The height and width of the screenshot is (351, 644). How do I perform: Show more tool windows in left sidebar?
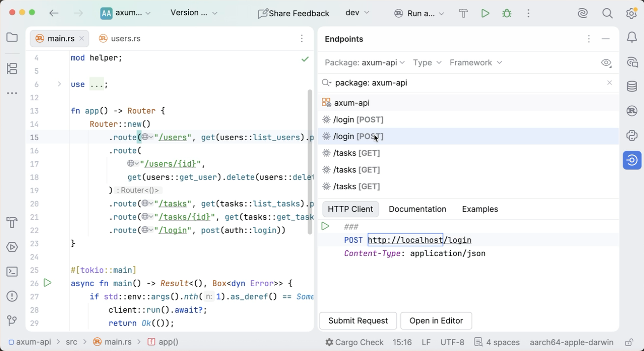click(x=12, y=93)
